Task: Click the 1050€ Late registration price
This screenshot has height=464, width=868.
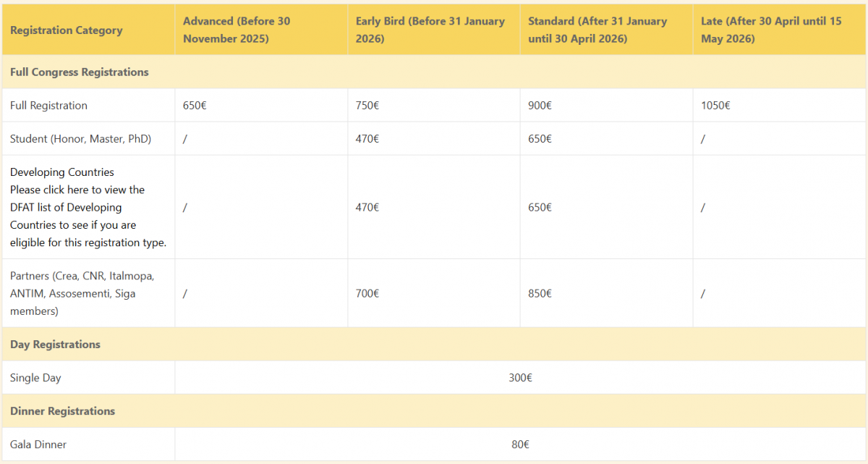Action: [x=715, y=106]
